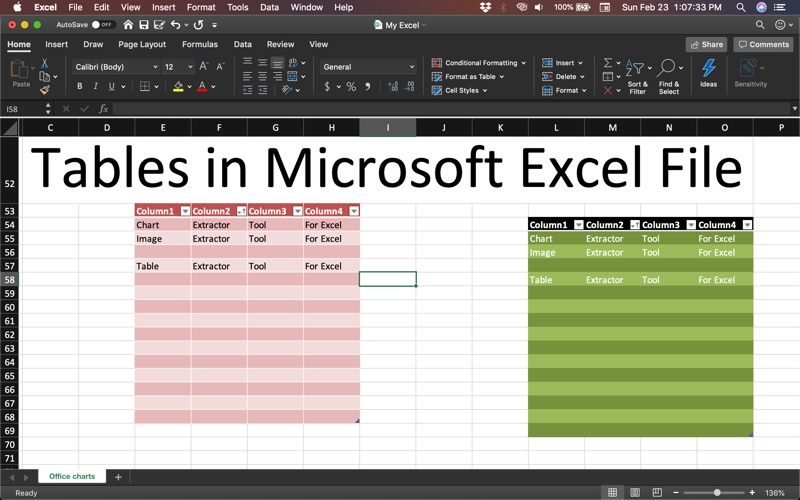Screen dimensions: 800x500
Task: Toggle the AutoSave switch
Action: (x=102, y=24)
